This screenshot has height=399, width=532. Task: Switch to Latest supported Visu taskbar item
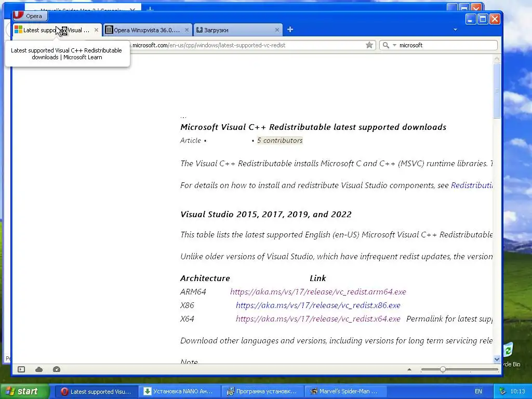(x=96, y=392)
